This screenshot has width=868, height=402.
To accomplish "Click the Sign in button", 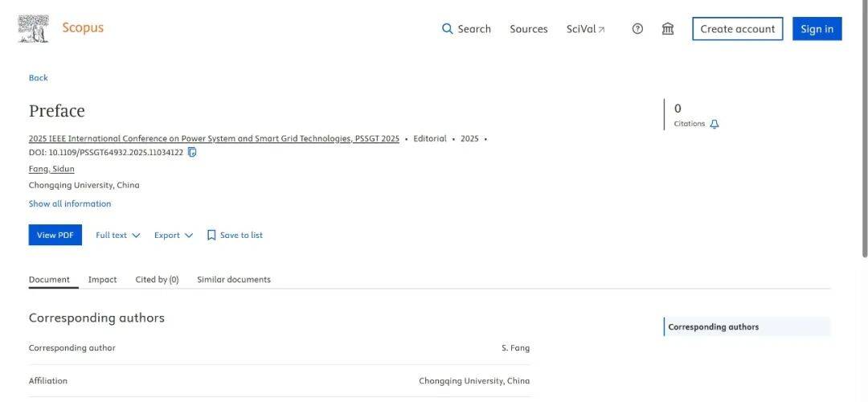I will point(817,29).
